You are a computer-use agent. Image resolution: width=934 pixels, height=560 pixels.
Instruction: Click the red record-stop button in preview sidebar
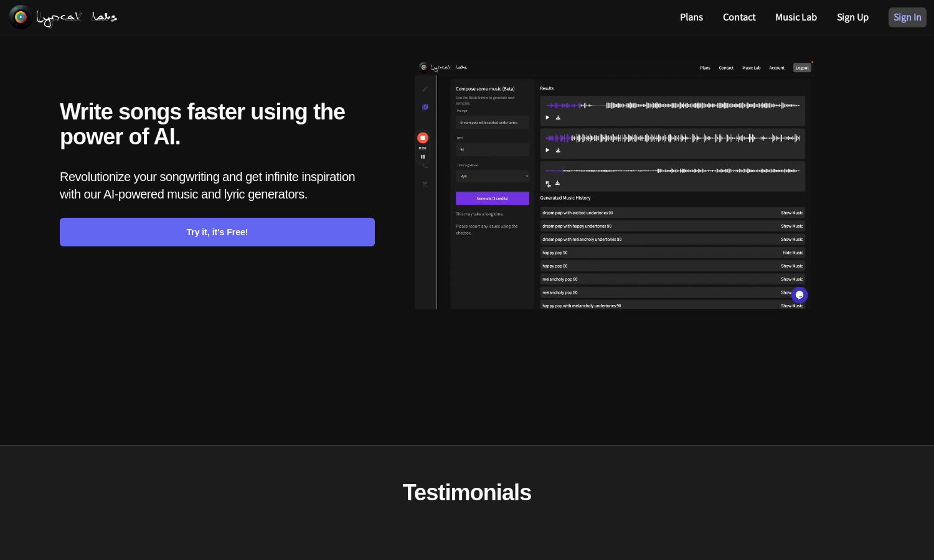[423, 138]
